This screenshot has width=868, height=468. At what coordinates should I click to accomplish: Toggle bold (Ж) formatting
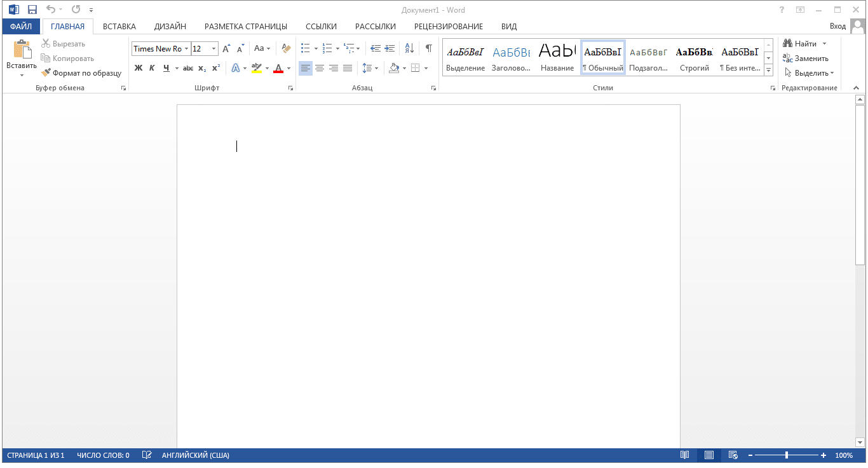click(x=139, y=68)
